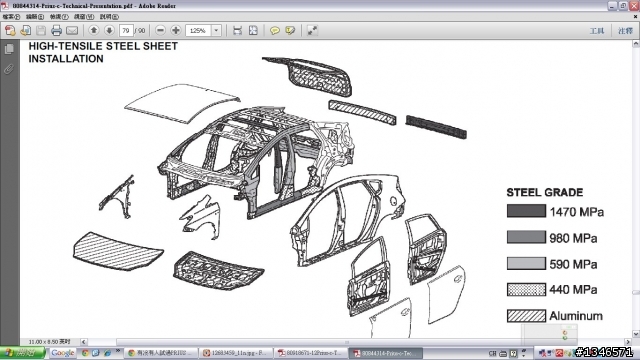640x360 pixels.
Task: Zoom out with the minus button
Action: pos(160,31)
